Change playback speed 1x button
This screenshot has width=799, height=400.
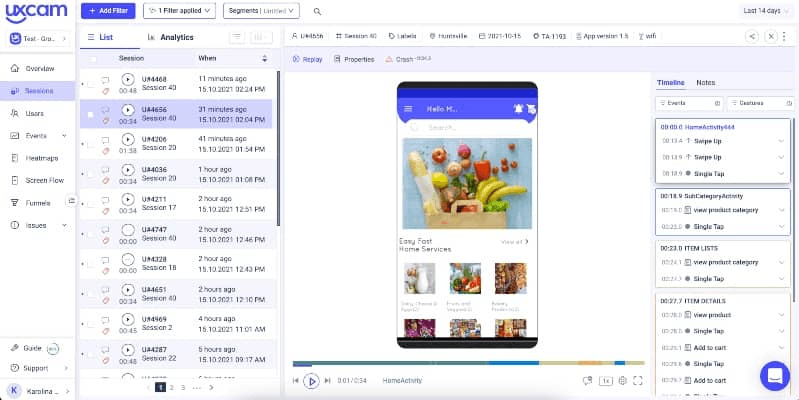point(605,381)
